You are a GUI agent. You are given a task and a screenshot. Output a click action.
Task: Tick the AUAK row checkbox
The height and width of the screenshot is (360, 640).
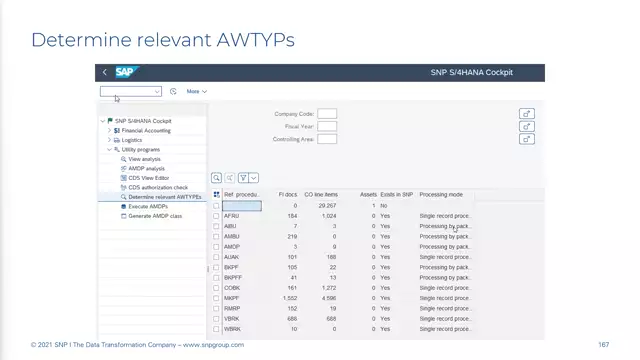pos(216,257)
